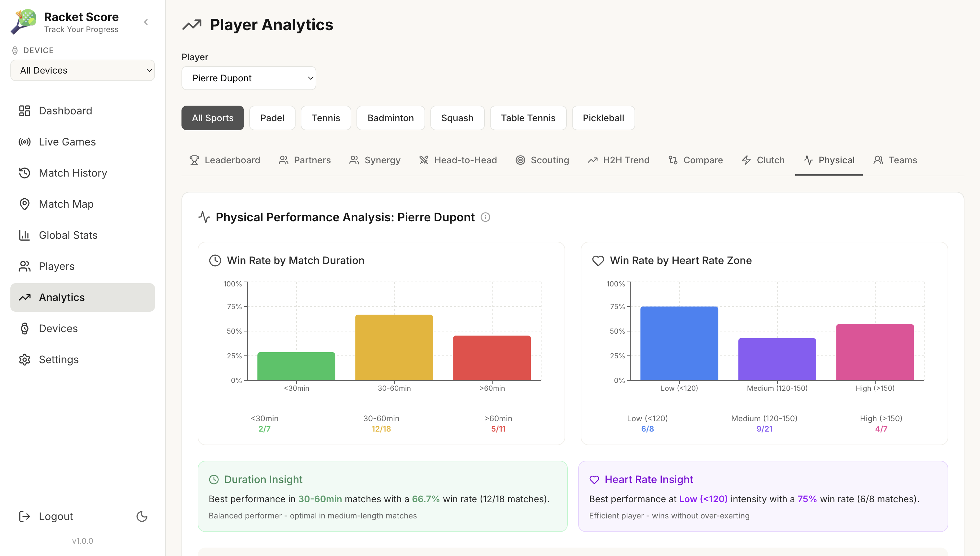Click the Logout icon

pos(24,516)
